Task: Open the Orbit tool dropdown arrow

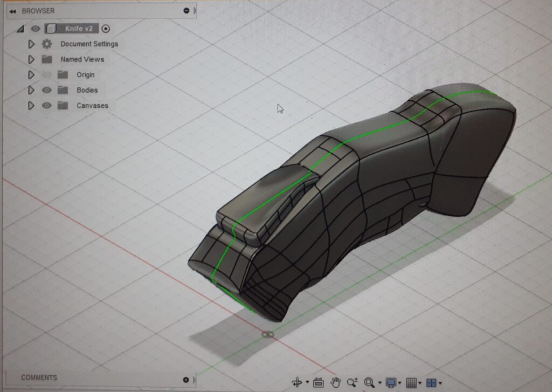Action: 307,383
